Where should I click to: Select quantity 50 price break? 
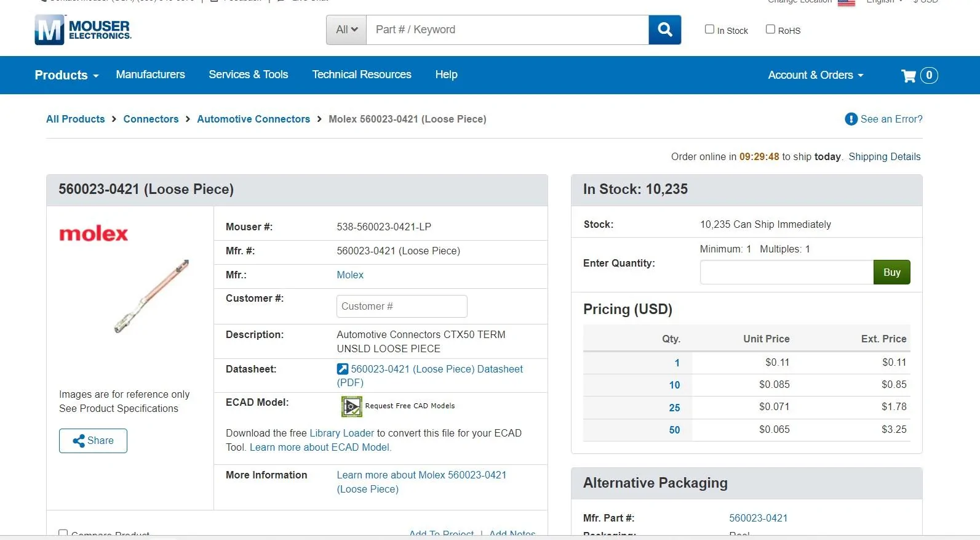(674, 430)
